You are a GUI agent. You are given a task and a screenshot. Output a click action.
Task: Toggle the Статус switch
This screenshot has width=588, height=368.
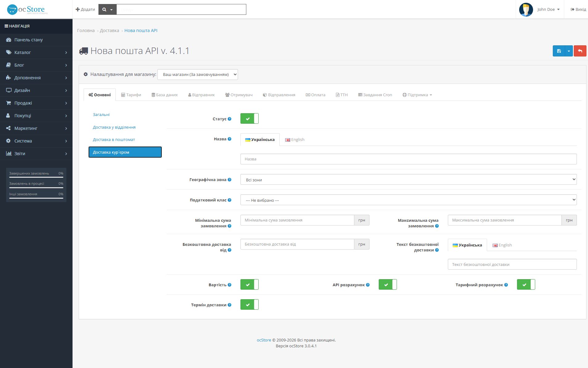[x=249, y=118]
